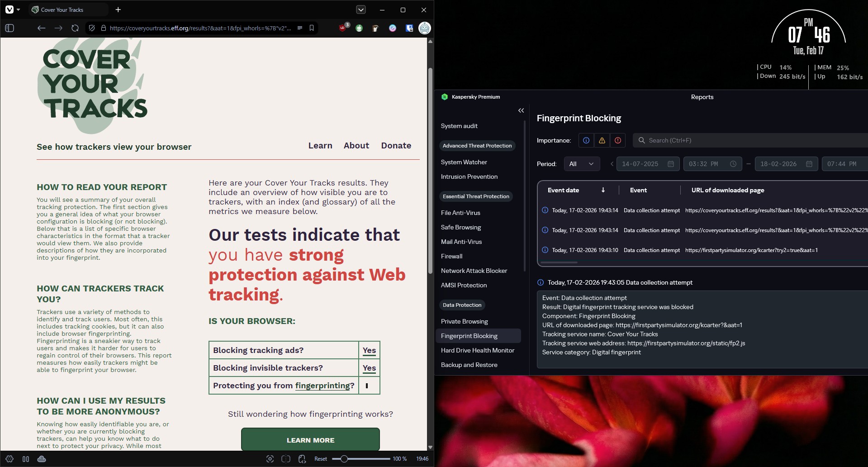The width and height of the screenshot is (868, 467).
Task: Open File Anti-Virus reports
Action: 460,213
